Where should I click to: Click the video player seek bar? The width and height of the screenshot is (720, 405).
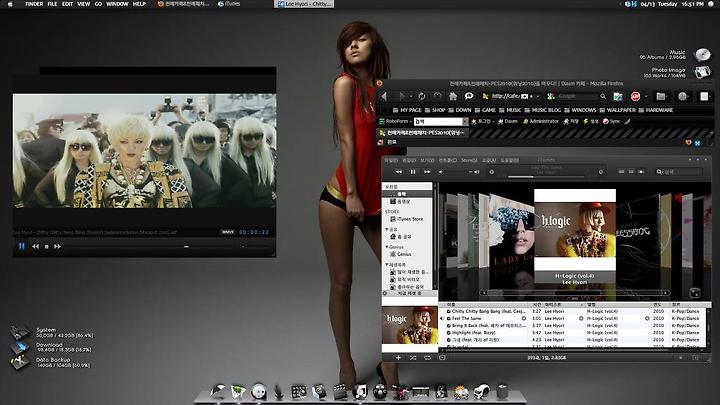(x=147, y=247)
